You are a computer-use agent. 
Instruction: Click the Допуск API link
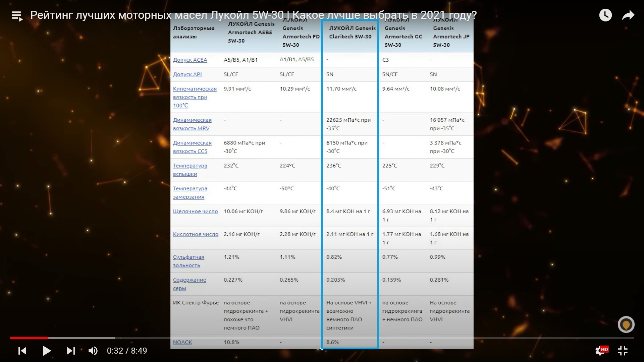187,74
